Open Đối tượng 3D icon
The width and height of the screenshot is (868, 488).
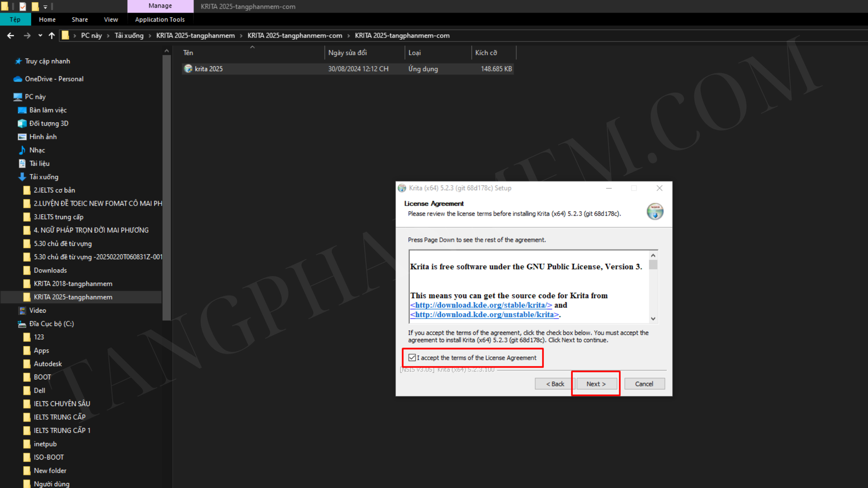tap(22, 123)
